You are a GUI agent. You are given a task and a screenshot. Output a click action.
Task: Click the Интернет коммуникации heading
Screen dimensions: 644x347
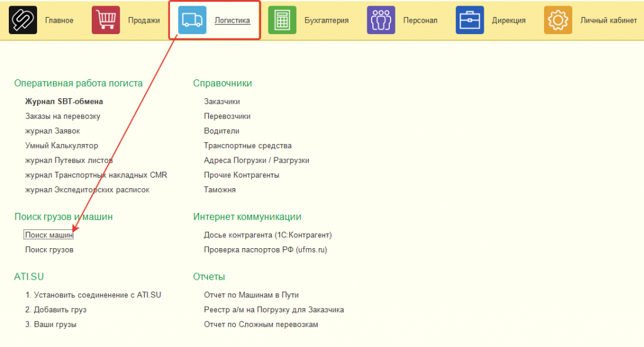[x=247, y=217]
